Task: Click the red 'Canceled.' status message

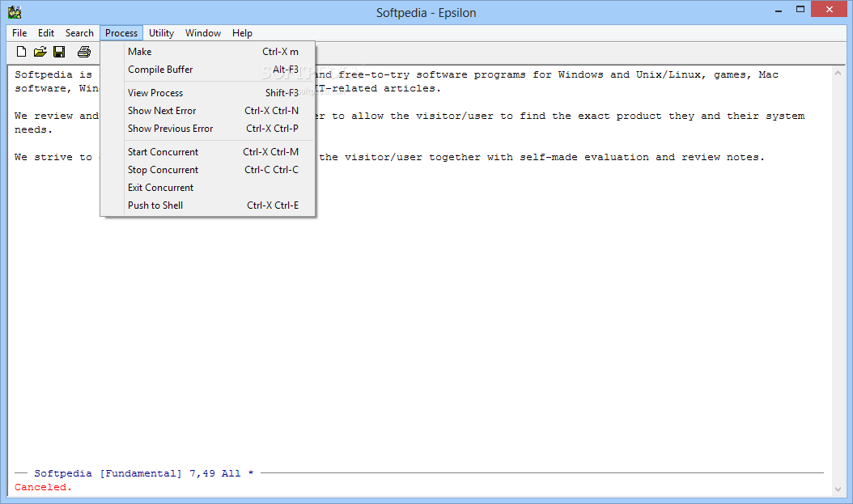Action: (43, 487)
